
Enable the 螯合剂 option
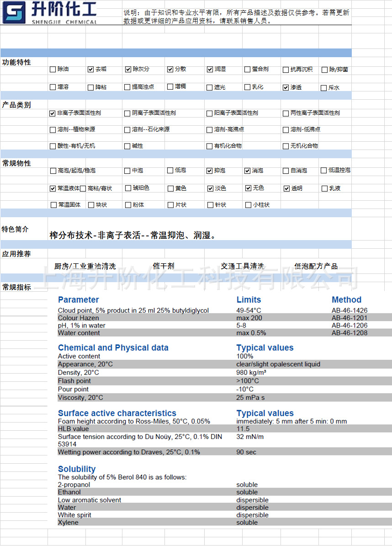click(x=247, y=69)
